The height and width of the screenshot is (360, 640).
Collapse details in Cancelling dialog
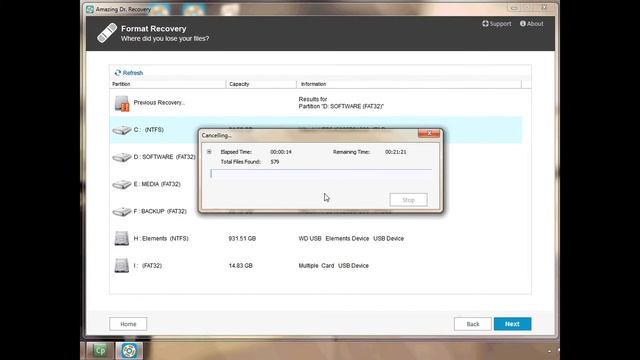click(209, 152)
